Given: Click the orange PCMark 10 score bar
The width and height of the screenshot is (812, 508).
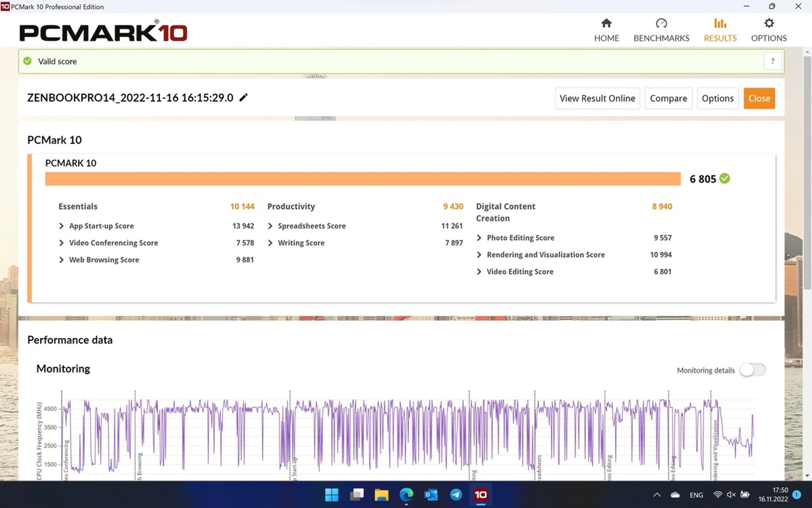Looking at the screenshot, I should (x=363, y=179).
